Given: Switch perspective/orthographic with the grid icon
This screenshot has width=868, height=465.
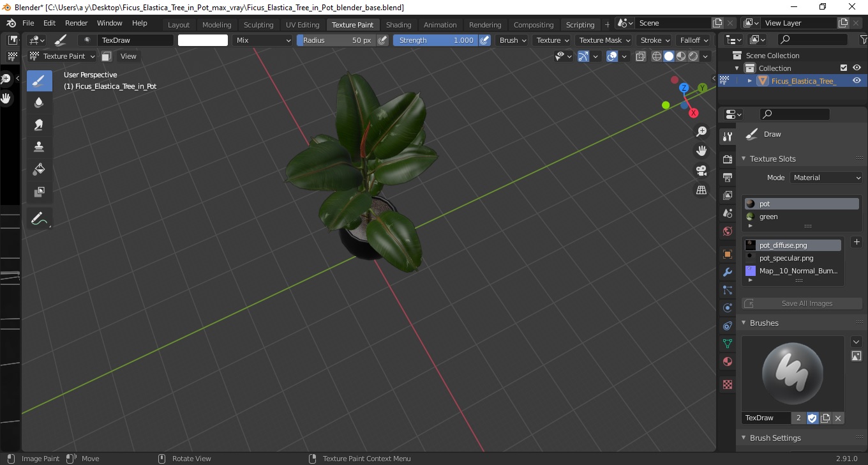Looking at the screenshot, I should tap(701, 190).
